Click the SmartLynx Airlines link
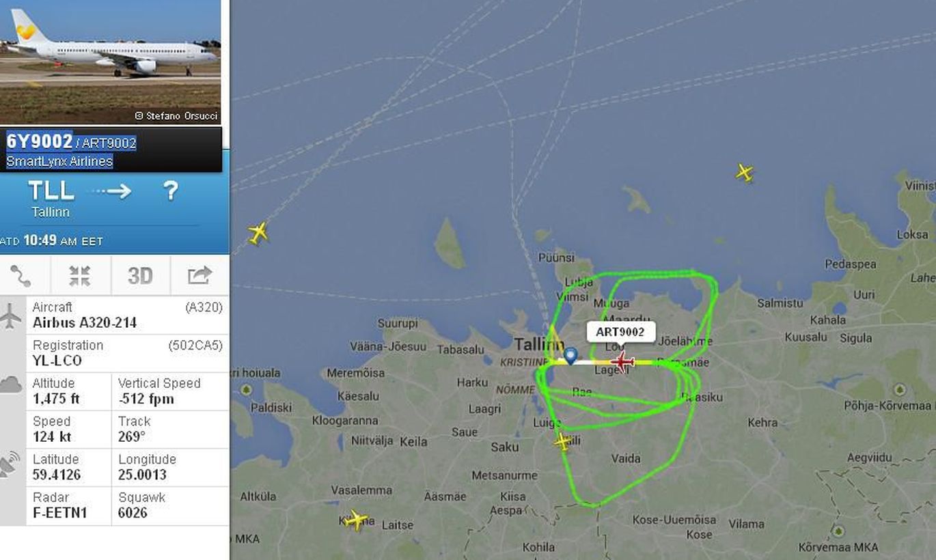936x560 pixels. [59, 161]
